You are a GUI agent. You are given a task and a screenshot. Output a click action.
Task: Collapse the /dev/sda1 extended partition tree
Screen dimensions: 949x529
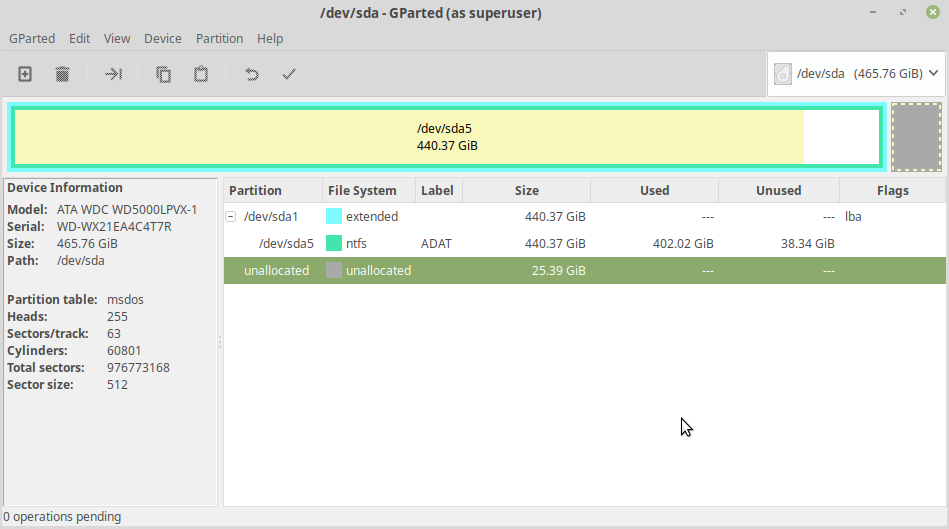click(231, 216)
